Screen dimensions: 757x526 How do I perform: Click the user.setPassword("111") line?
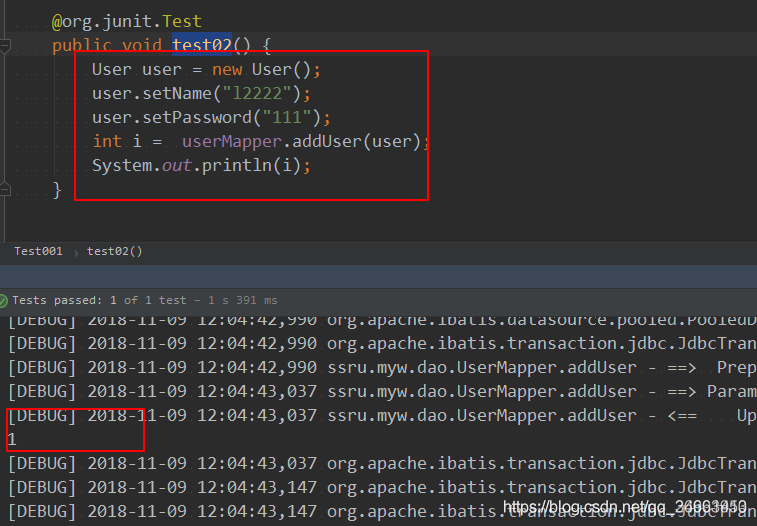click(x=211, y=117)
